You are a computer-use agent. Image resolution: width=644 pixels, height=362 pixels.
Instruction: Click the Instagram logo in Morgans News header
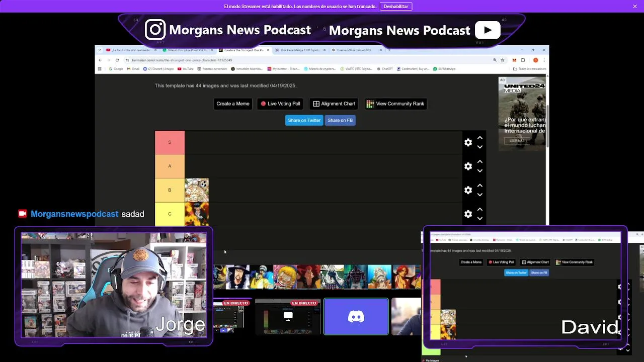coord(155,30)
